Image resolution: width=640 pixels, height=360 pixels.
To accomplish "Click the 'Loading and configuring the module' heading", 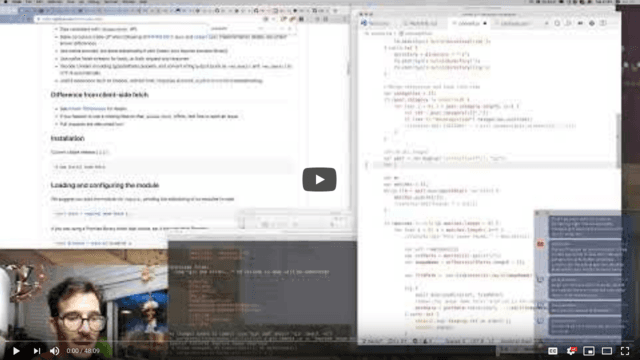I will pyautogui.click(x=105, y=185).
